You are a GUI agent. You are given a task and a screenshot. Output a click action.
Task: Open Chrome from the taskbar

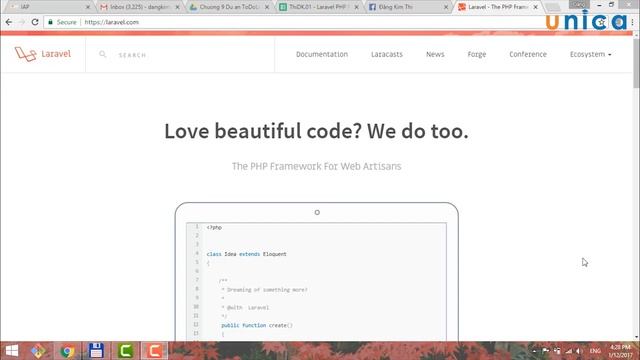(x=67, y=351)
